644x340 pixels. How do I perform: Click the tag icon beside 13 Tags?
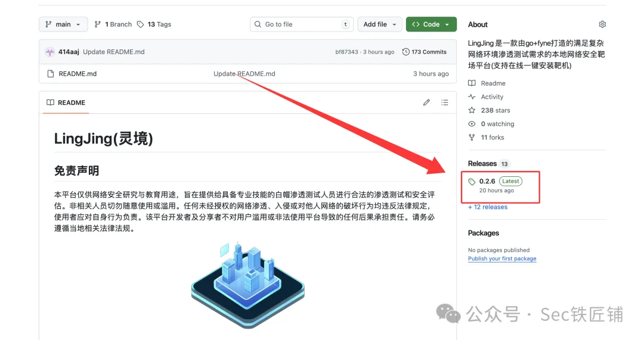pos(141,24)
